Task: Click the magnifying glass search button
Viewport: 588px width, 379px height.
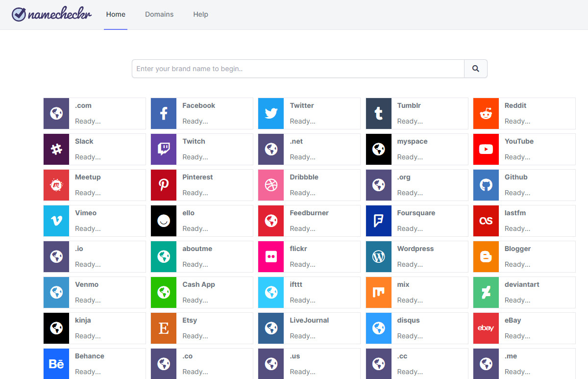Action: click(475, 69)
